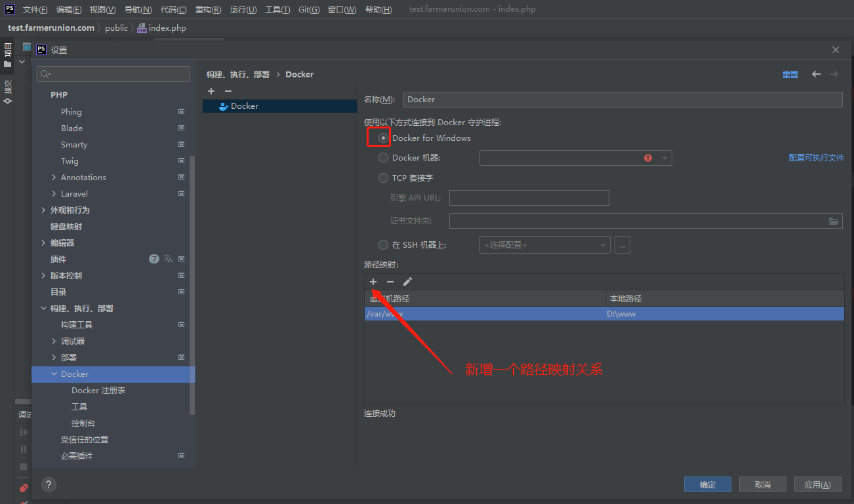Collapse the 构建、执行、部署 section

[43, 309]
